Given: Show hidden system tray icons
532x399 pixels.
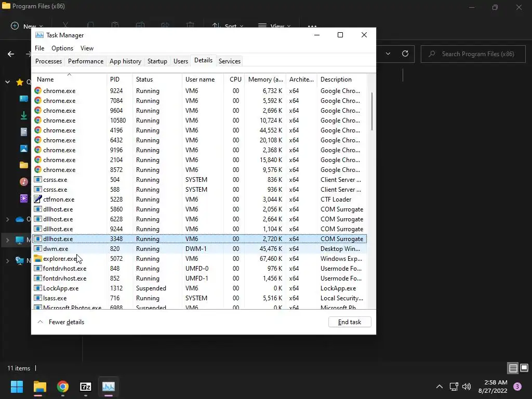Looking at the screenshot, I should 440,387.
